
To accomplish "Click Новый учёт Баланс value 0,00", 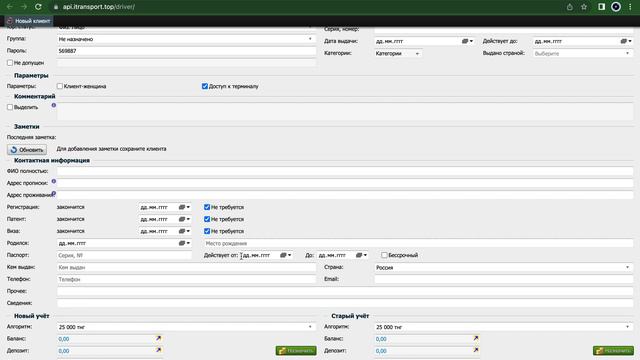I will pos(64,339).
